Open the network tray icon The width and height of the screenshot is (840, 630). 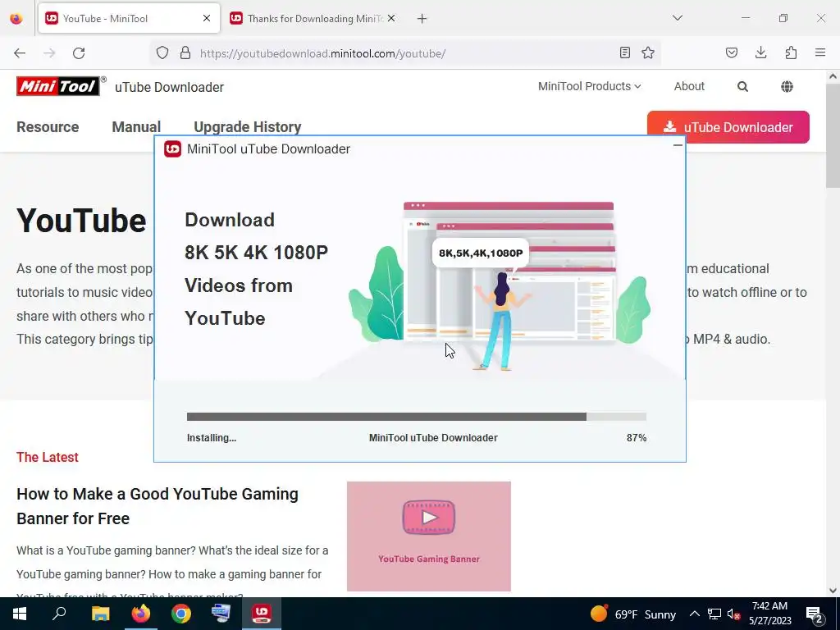click(714, 614)
